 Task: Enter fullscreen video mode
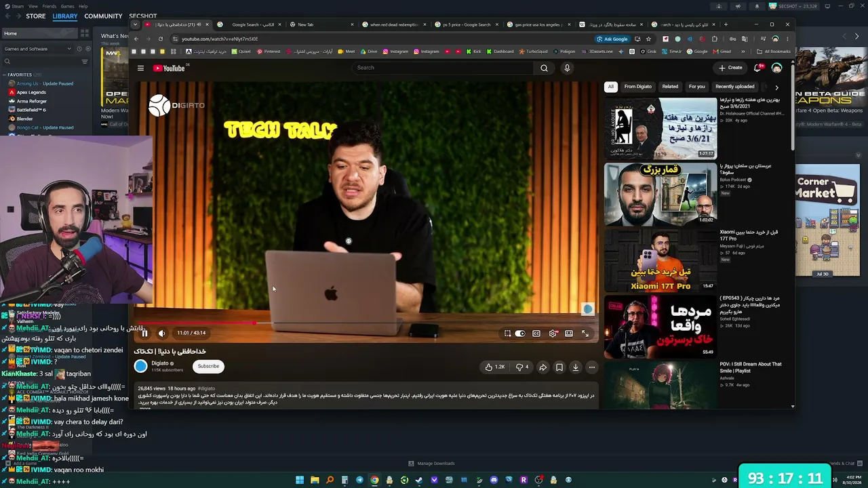pos(585,333)
